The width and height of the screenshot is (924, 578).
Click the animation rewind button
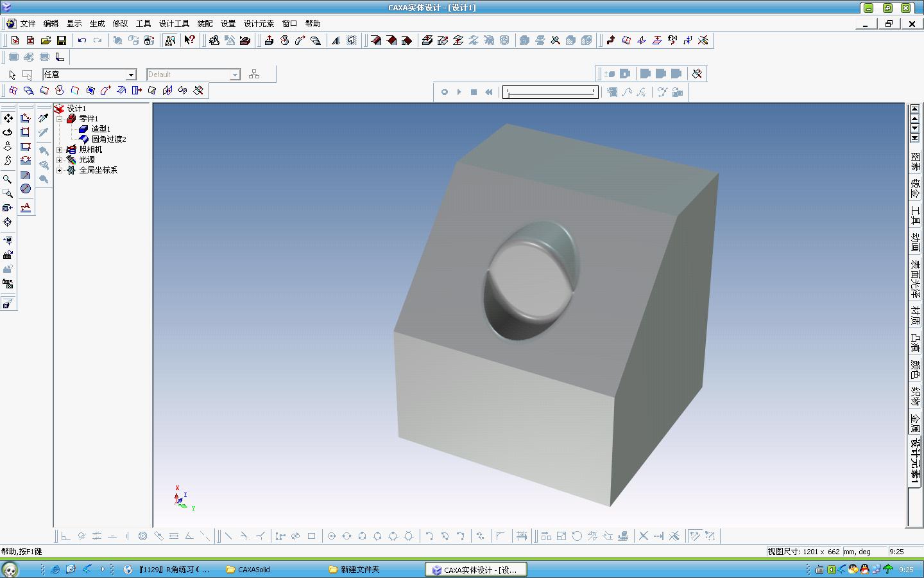coord(488,92)
